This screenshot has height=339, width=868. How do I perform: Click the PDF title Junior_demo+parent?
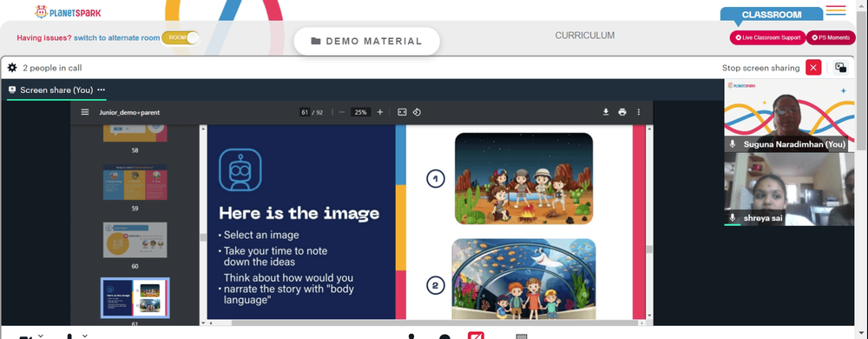coord(129,112)
